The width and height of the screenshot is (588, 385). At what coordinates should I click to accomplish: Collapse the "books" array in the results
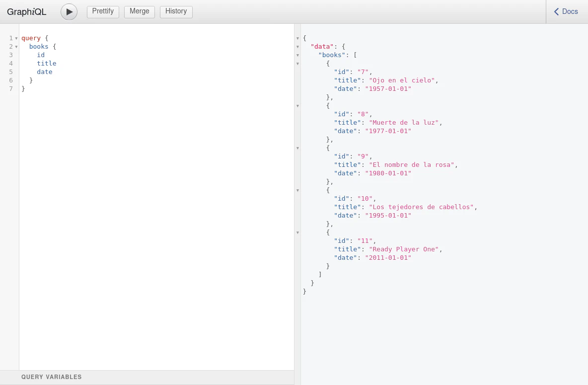coord(297,55)
